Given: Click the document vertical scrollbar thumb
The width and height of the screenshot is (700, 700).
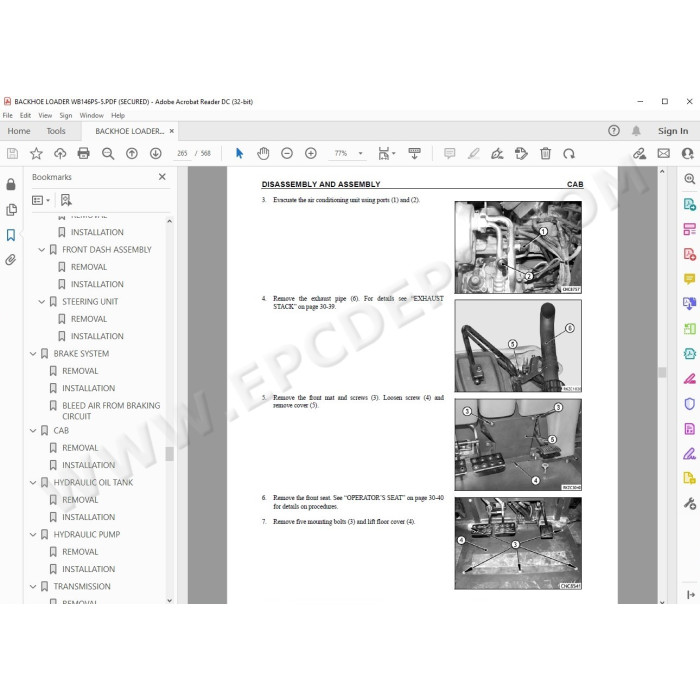Looking at the screenshot, I should click(662, 372).
